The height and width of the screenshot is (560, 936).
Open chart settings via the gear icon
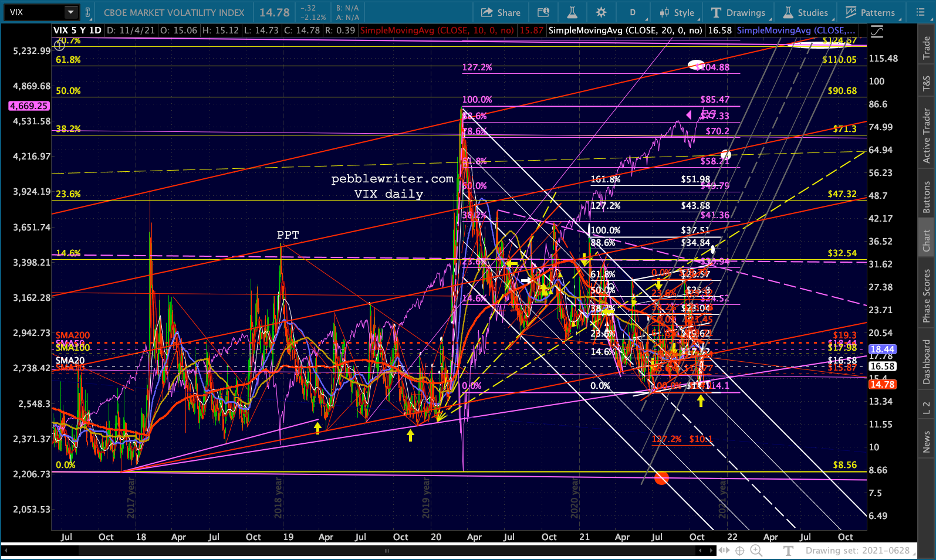[601, 12]
